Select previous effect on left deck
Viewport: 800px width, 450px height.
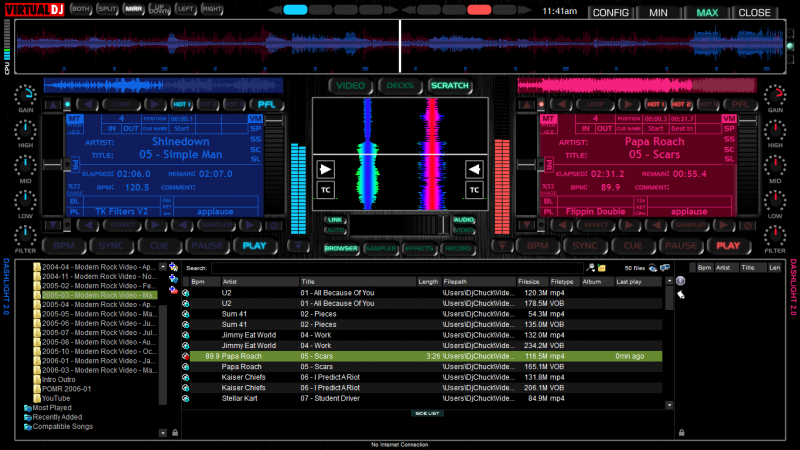point(89,225)
